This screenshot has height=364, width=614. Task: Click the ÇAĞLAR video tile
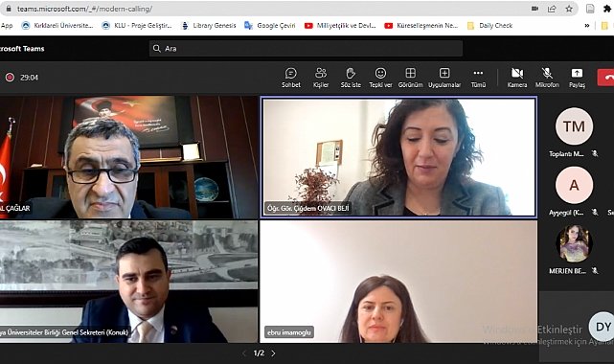tap(128, 157)
